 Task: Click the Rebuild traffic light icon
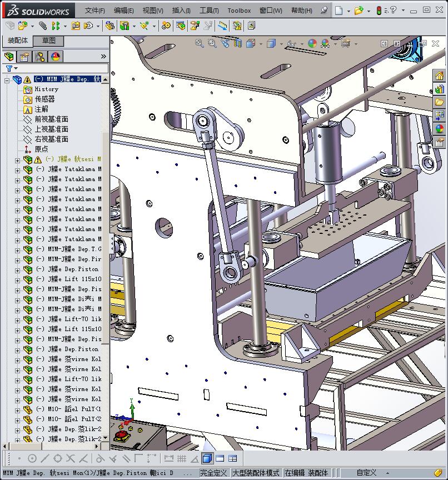[x=379, y=11]
